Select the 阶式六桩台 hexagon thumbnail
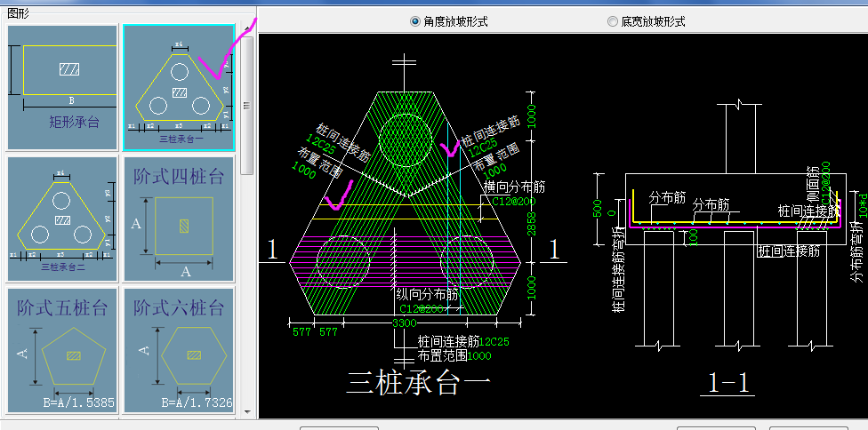This screenshot has height=430, width=868. [x=179, y=349]
